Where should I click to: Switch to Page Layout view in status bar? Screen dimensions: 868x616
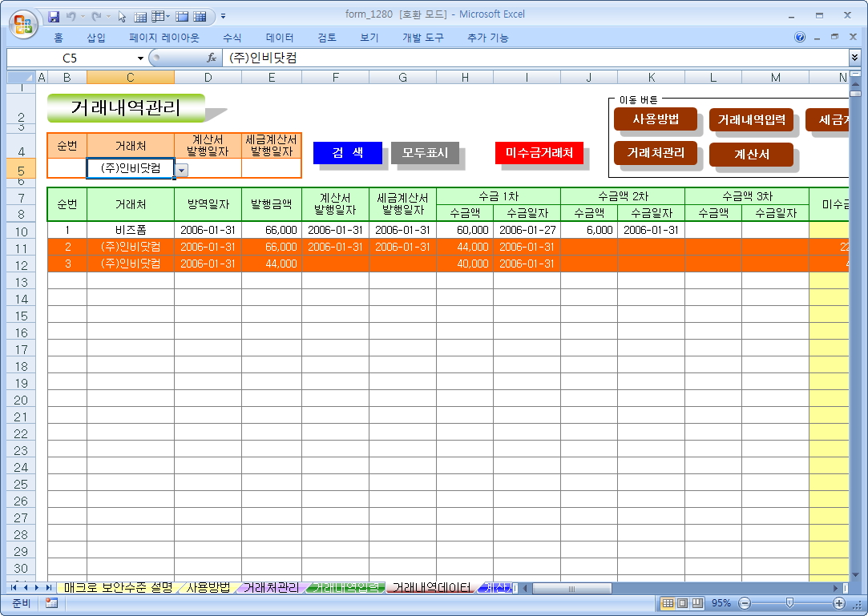click(683, 603)
